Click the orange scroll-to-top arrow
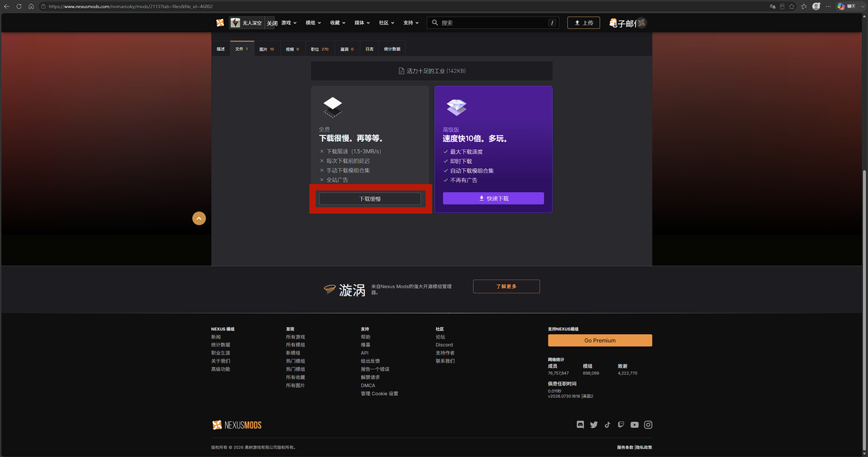This screenshot has height=457, width=868. [199, 218]
